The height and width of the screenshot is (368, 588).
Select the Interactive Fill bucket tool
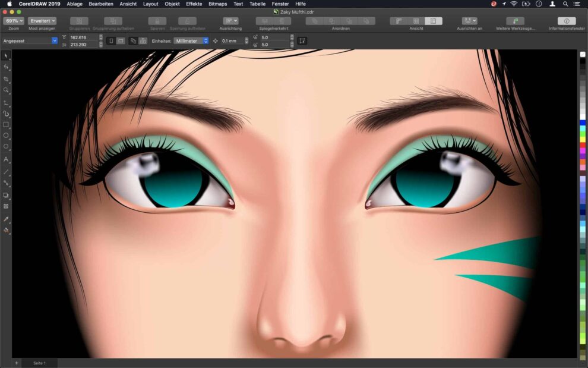point(5,230)
